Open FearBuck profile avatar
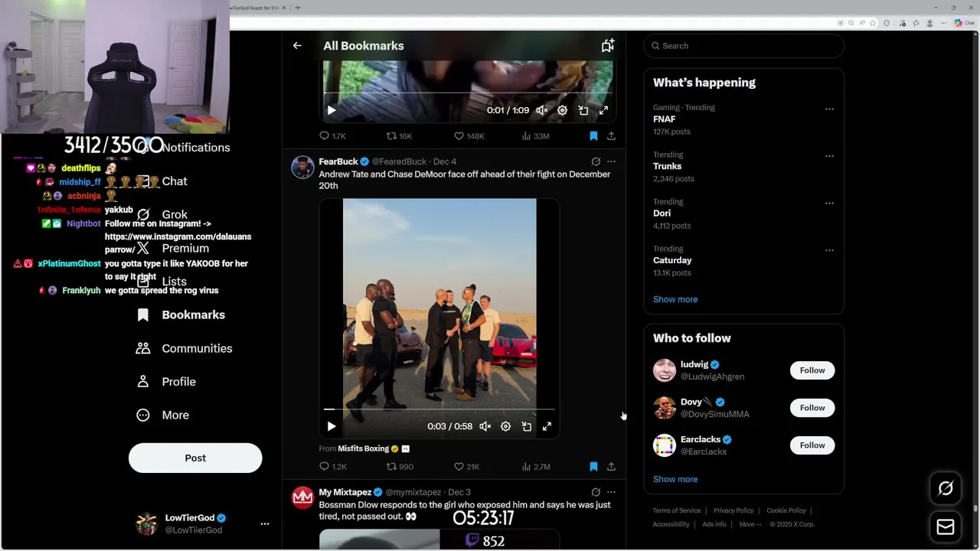The image size is (980, 551). coord(302,167)
